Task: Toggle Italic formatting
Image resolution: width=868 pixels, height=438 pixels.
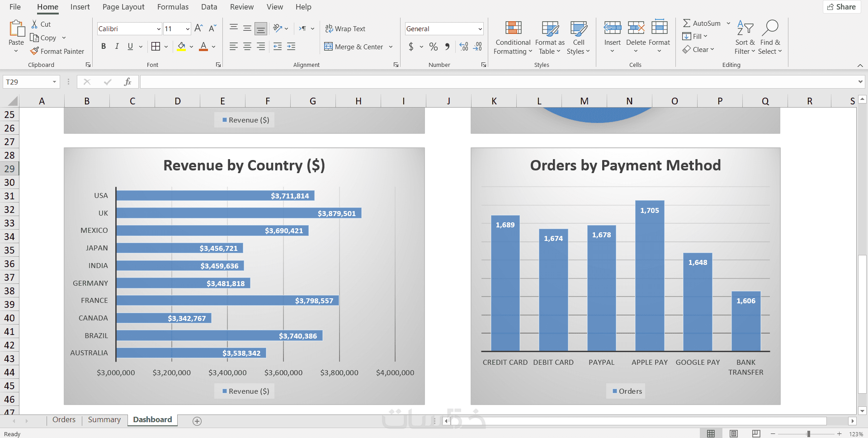Action: [117, 47]
